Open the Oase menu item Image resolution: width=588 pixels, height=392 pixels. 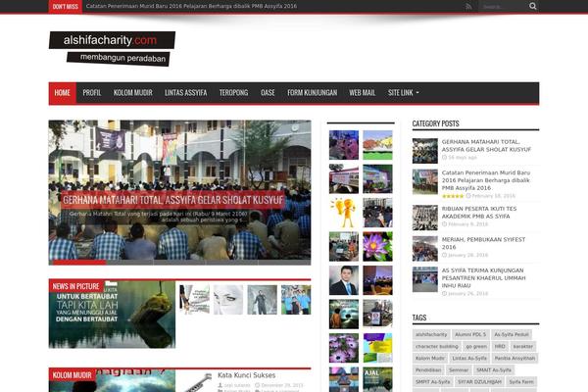coord(268,93)
